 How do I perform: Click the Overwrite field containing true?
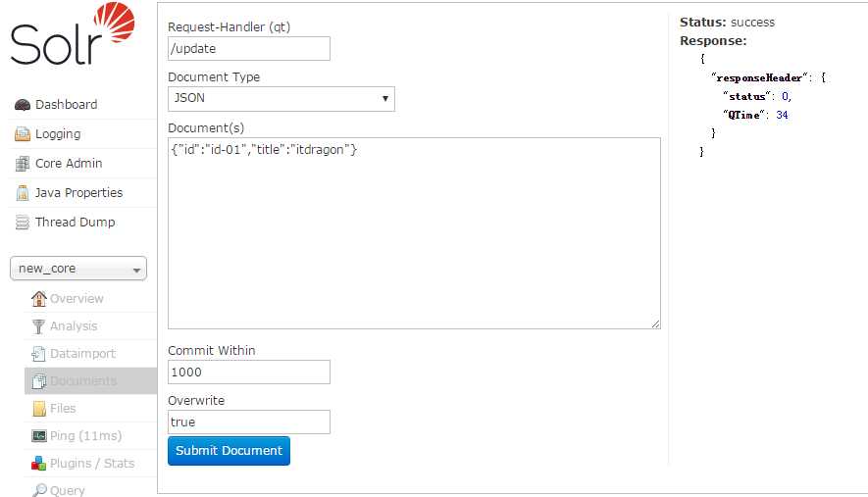click(x=249, y=422)
